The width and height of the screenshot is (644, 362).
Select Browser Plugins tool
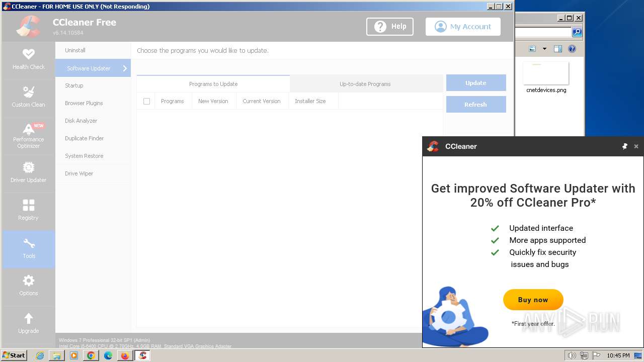(x=93, y=103)
